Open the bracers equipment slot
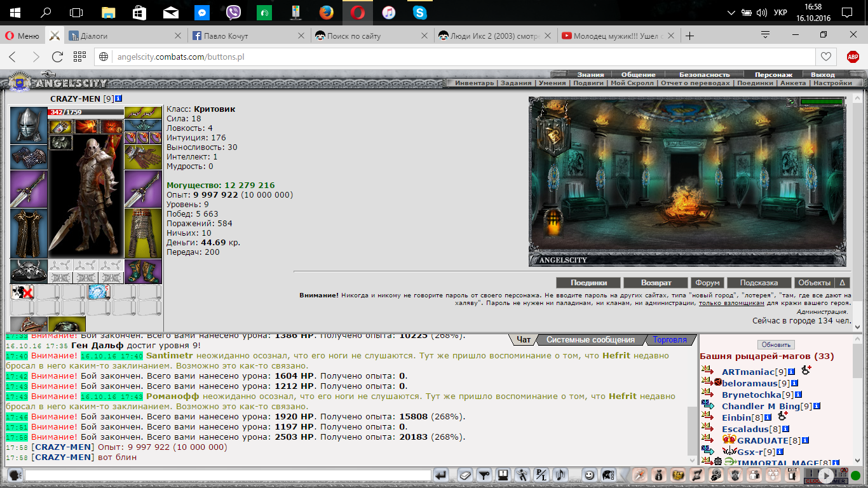 point(29,157)
